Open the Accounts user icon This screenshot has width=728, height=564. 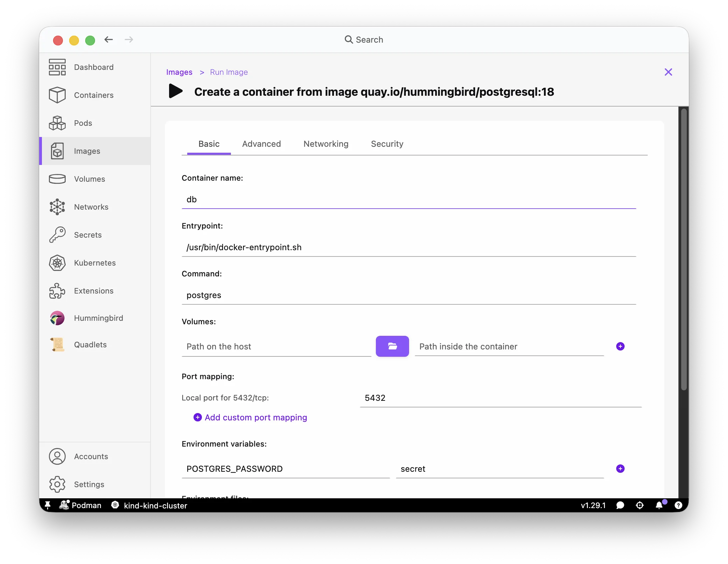(57, 456)
